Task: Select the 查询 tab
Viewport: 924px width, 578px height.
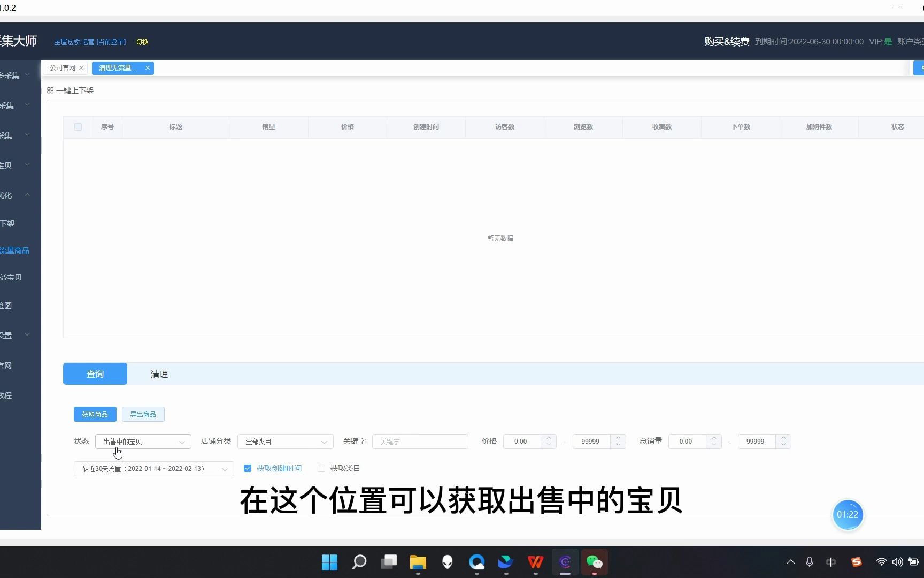Action: click(95, 374)
